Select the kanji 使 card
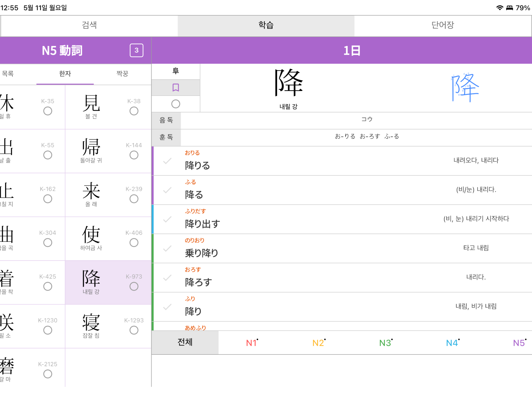Screen dimensions: 532x399 pos(108,239)
